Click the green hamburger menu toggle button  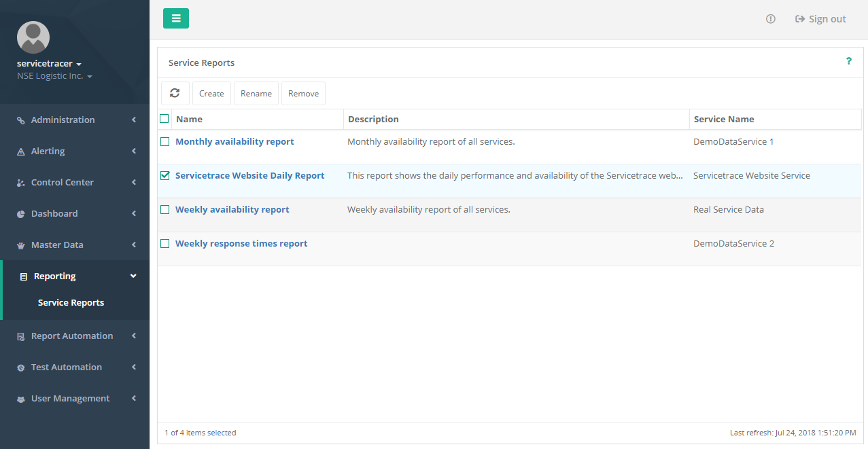point(176,18)
